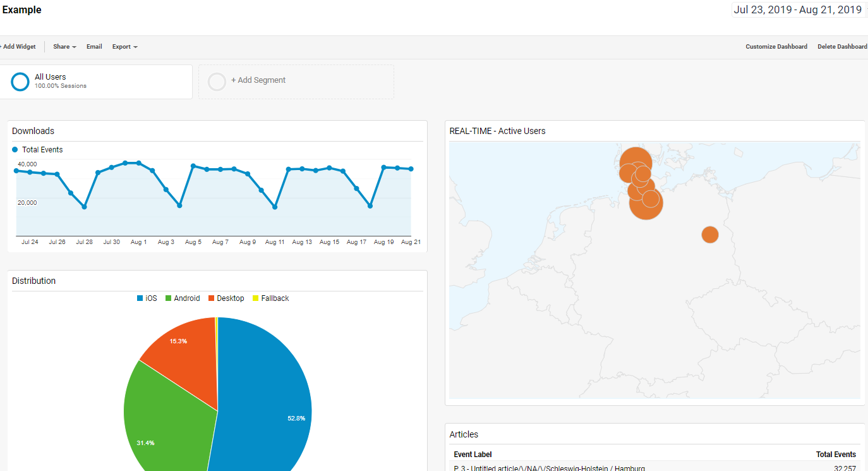Click the REAL-TIME Active Users title
Screen dimensions: 868x471
(x=497, y=131)
